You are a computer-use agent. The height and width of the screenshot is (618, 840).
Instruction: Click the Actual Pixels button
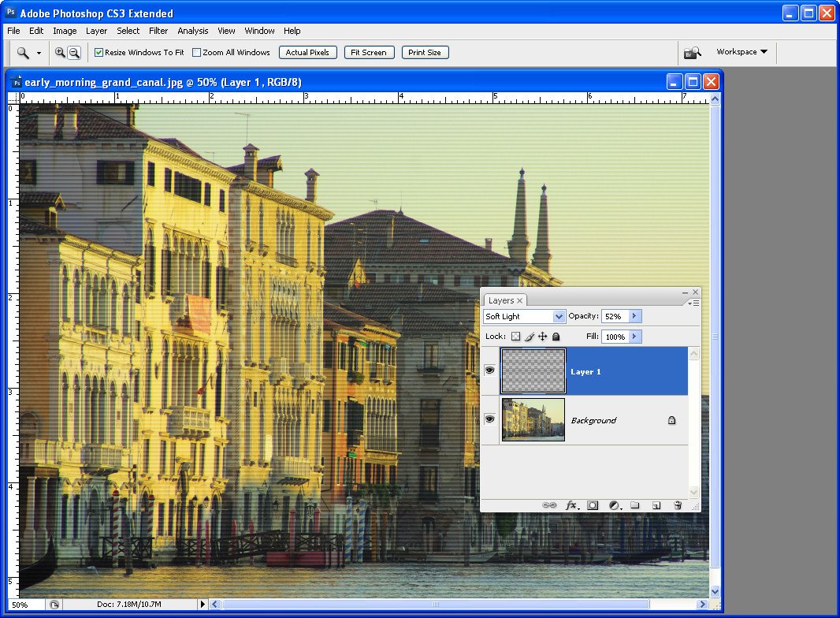pos(307,53)
